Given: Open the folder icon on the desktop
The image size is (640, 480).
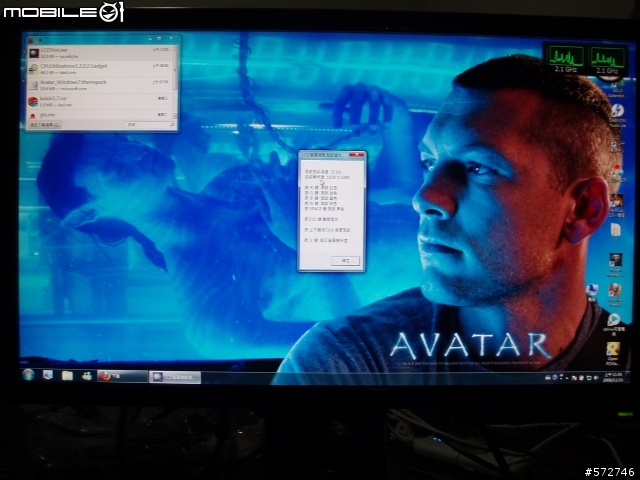Looking at the screenshot, I should pyautogui.click(x=616, y=232).
